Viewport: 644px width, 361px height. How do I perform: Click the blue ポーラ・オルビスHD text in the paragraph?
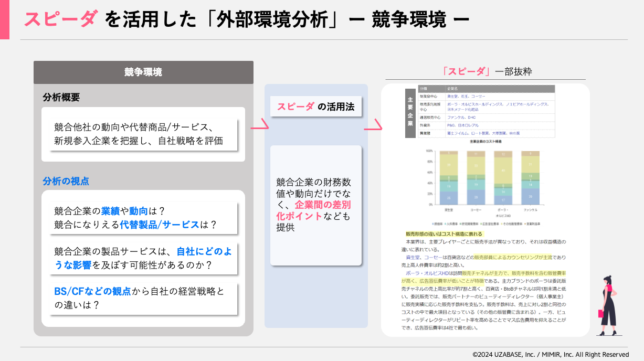pos(427,273)
